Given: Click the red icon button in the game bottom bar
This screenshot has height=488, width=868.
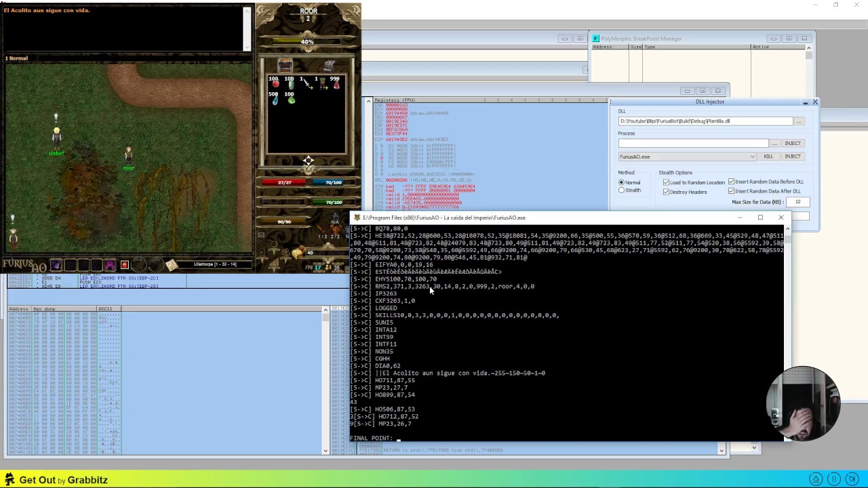Looking at the screenshot, I should click(124, 264).
